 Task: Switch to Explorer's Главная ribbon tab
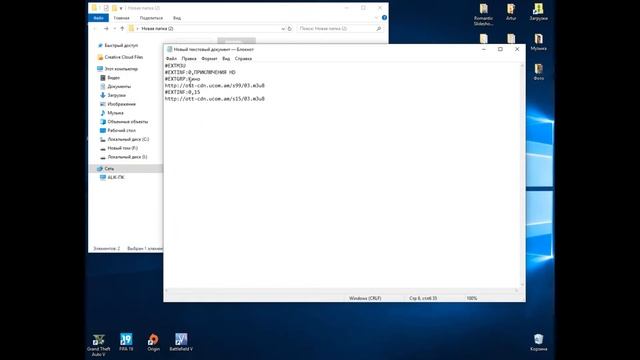click(x=121, y=18)
